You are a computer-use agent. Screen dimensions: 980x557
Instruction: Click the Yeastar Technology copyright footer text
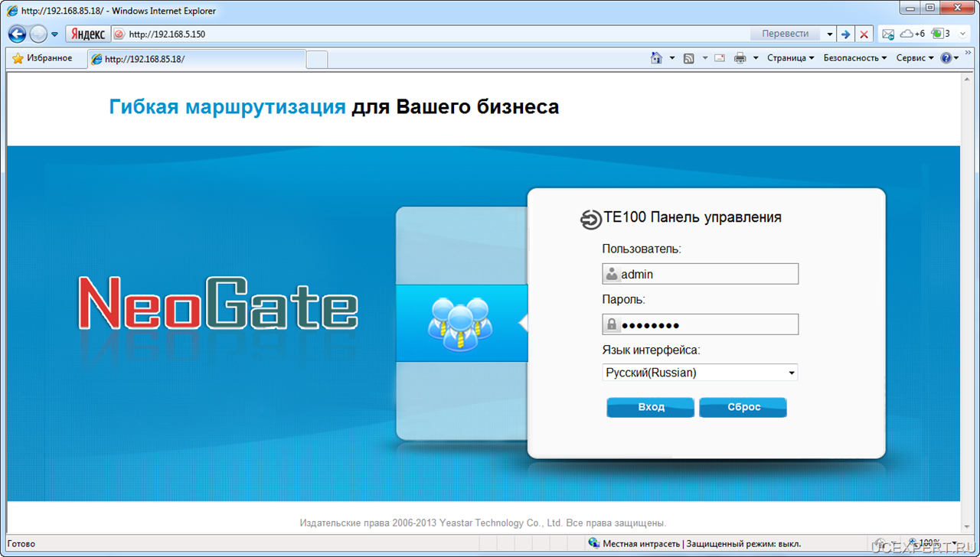(483, 523)
